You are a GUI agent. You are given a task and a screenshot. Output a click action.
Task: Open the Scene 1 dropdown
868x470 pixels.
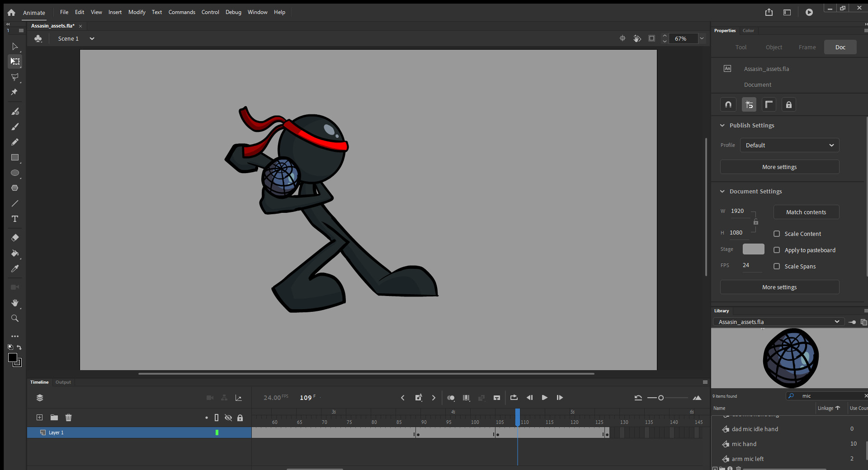(92, 39)
